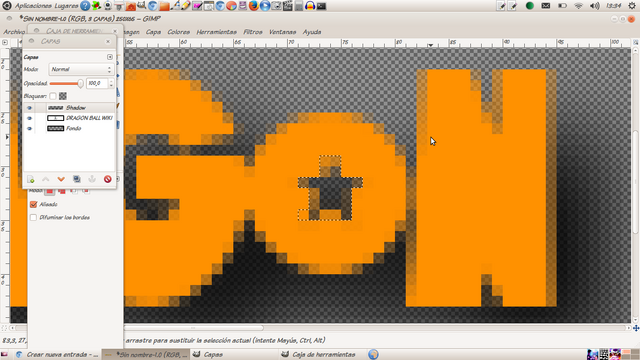The width and height of the screenshot is (640, 360).
Task: Open Caja de herramientas in taskbar
Action: [x=318, y=354]
